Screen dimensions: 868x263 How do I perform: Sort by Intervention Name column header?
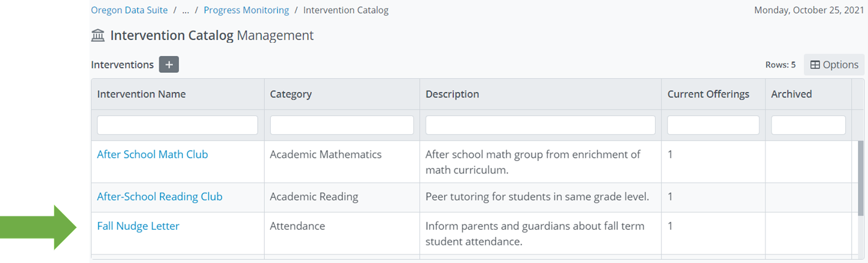coord(141,94)
